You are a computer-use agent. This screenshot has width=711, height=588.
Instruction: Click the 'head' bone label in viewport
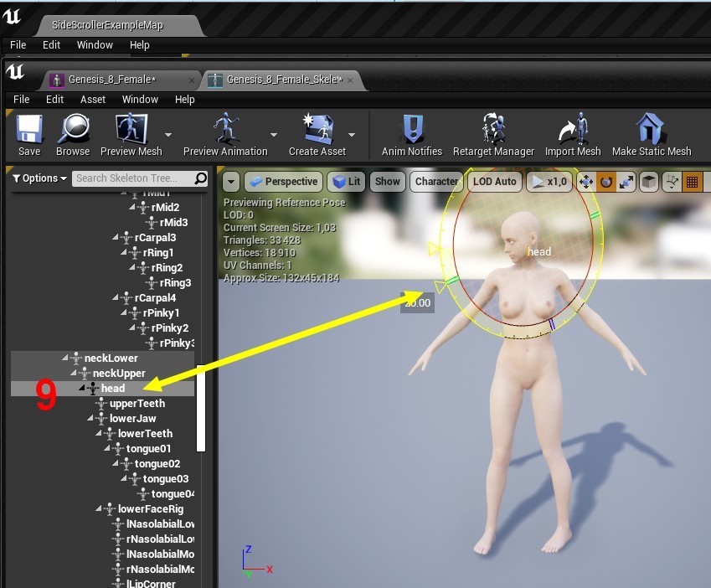coord(539,251)
